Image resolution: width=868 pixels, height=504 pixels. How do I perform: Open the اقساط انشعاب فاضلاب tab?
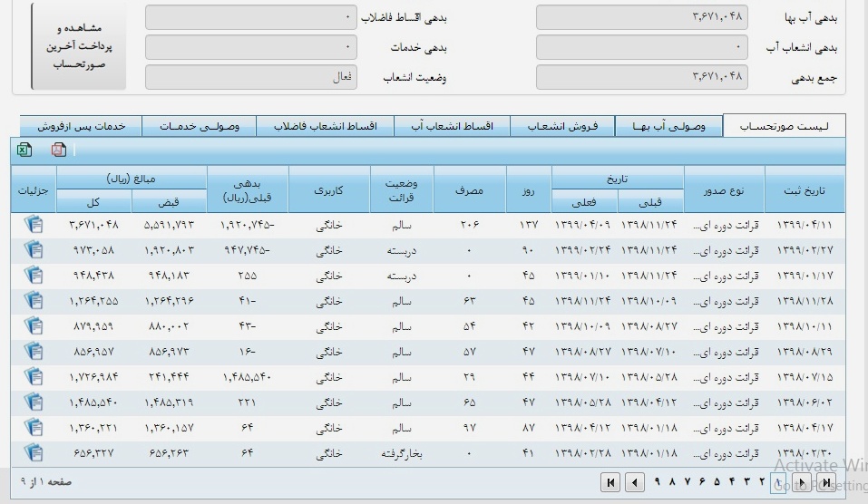(x=325, y=127)
